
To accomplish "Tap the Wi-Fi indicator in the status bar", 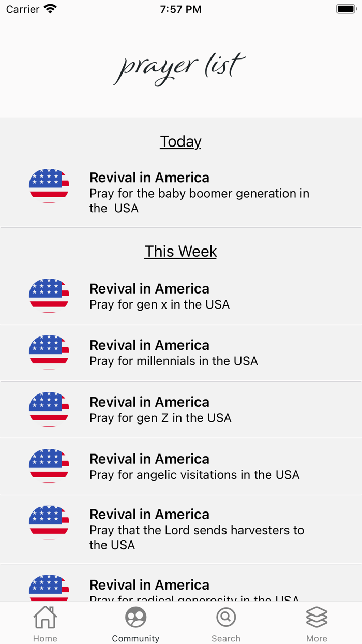I will (49, 8).
